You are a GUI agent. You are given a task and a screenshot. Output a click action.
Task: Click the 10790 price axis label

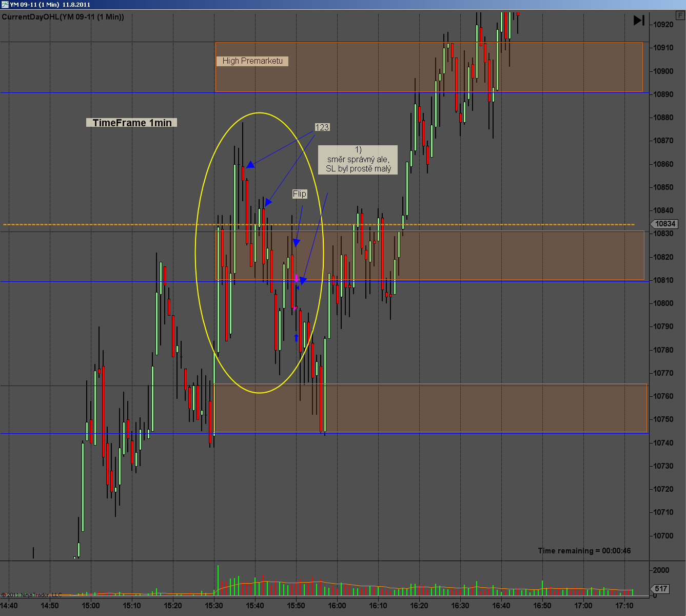(x=662, y=326)
